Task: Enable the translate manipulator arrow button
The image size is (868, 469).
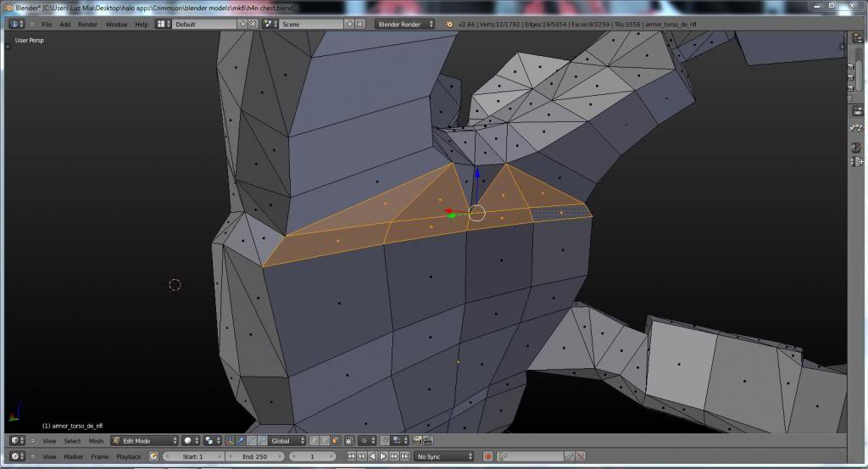Action: [240, 441]
